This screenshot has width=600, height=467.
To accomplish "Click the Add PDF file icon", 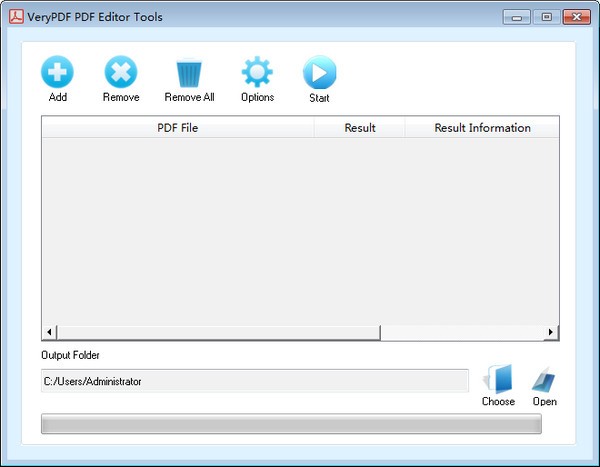I will (57, 72).
